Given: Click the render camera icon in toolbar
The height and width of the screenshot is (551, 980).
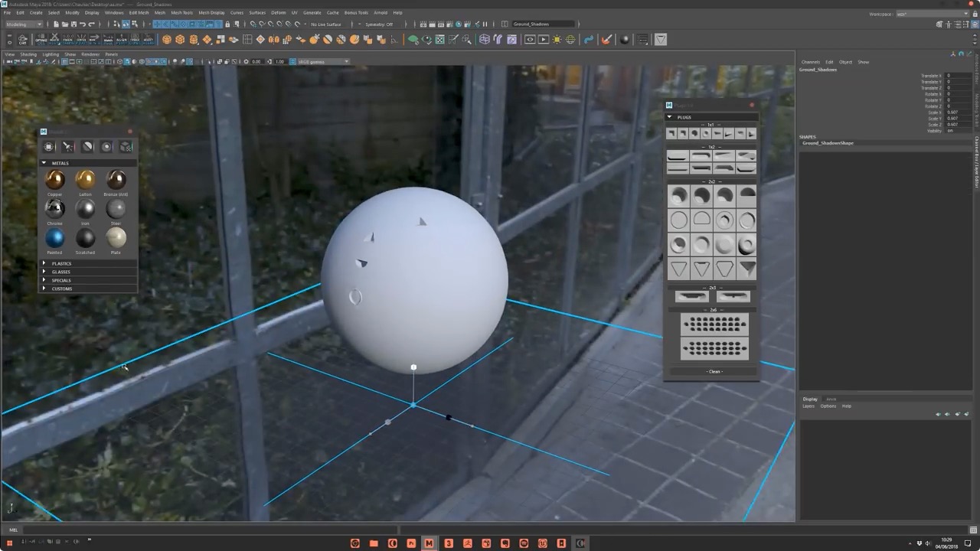Looking at the screenshot, I should tap(530, 40).
